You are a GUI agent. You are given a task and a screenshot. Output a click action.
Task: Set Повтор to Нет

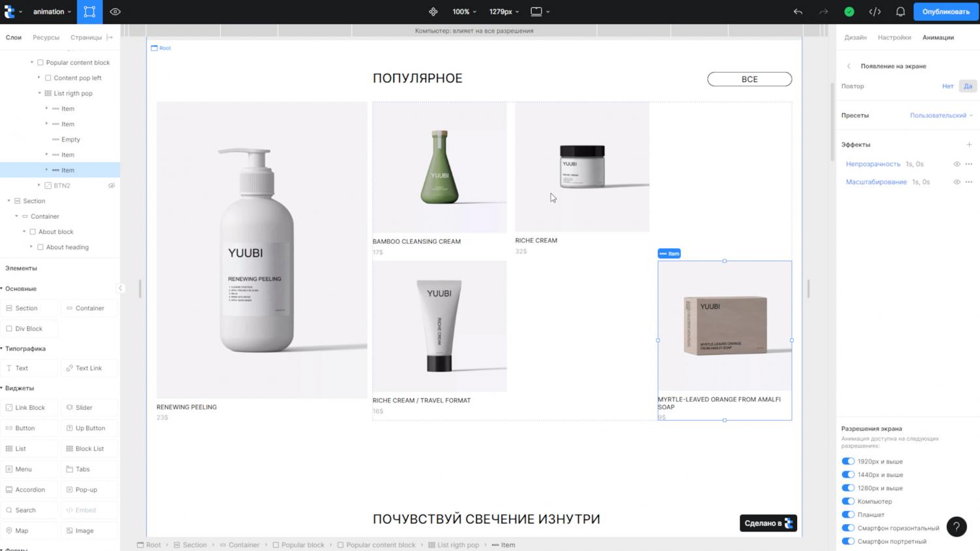(947, 86)
